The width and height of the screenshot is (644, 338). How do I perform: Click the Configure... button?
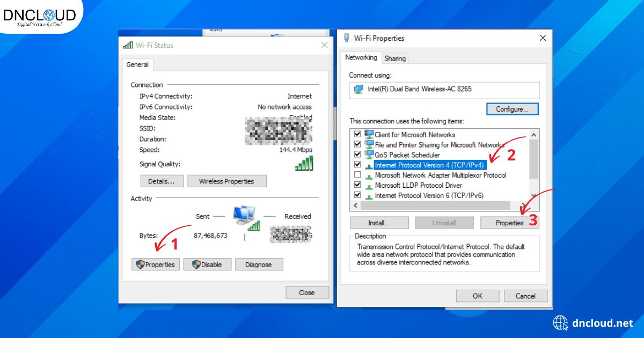click(513, 109)
